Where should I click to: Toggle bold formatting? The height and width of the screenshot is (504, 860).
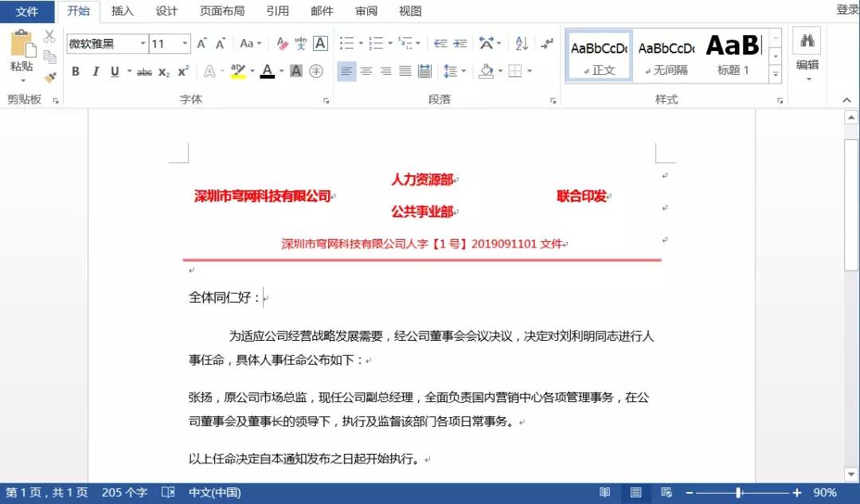tap(74, 71)
